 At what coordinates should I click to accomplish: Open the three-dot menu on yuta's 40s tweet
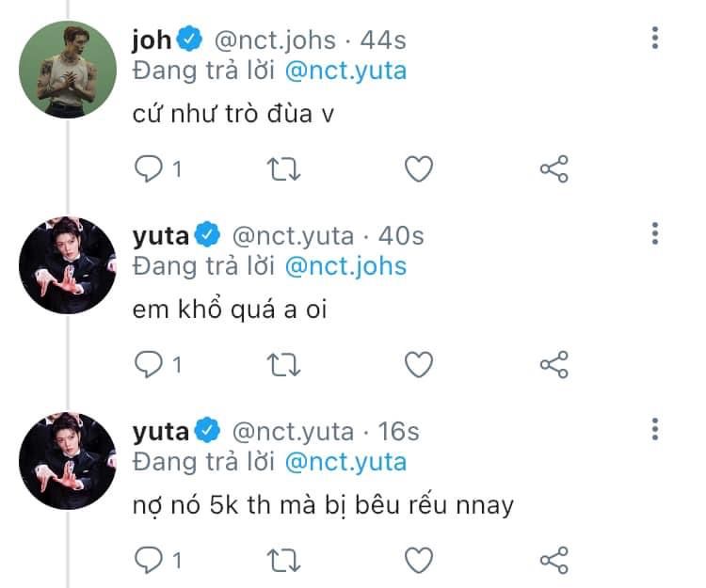pyautogui.click(x=655, y=233)
